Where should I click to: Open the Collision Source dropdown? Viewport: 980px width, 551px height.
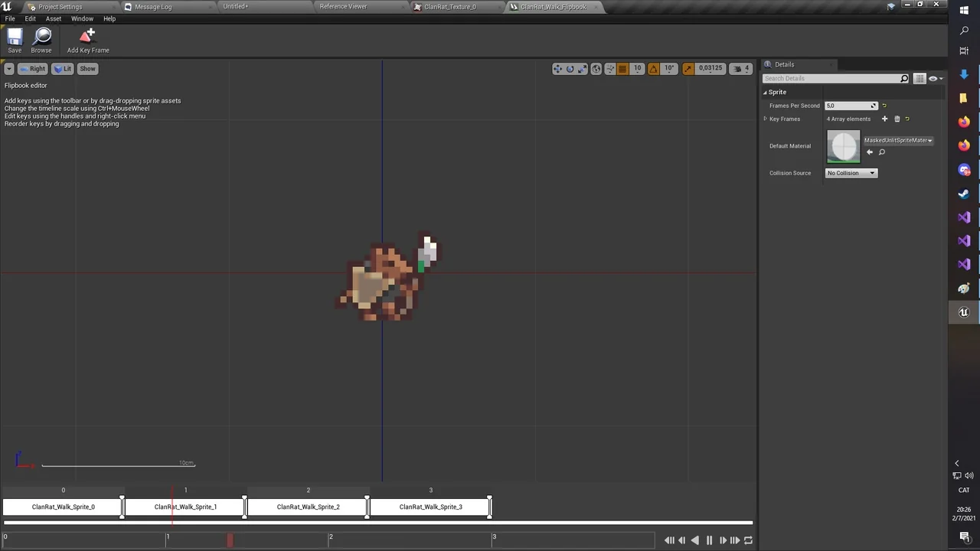click(851, 173)
